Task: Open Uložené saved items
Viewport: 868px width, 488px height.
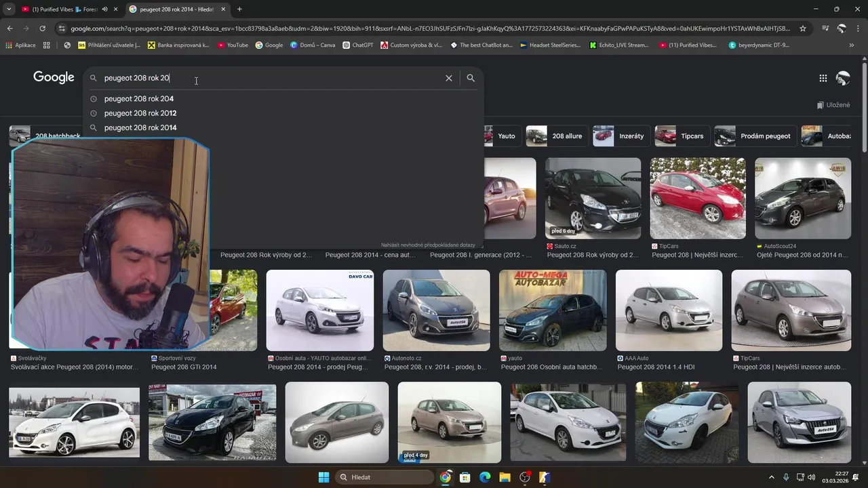Action: tap(833, 105)
